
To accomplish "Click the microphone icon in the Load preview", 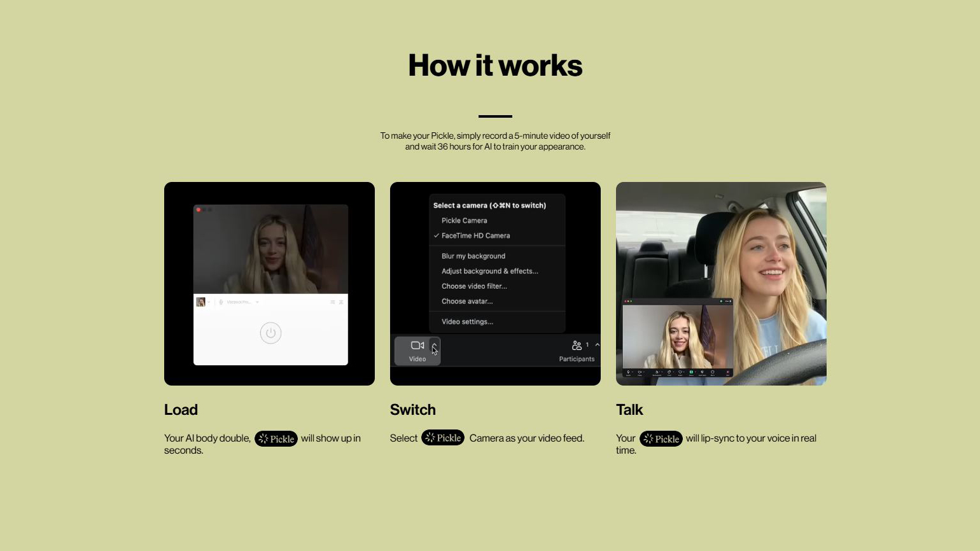I will pos(221,302).
